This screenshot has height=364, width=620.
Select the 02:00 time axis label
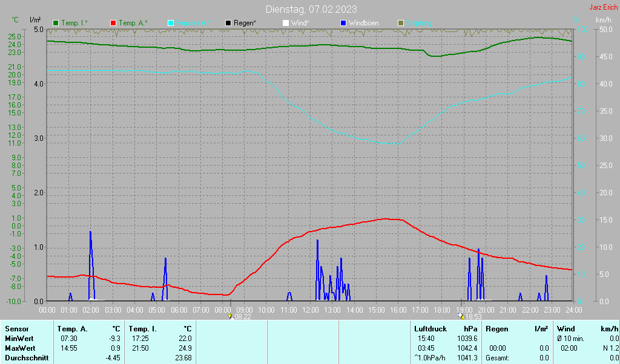pyautogui.click(x=91, y=310)
